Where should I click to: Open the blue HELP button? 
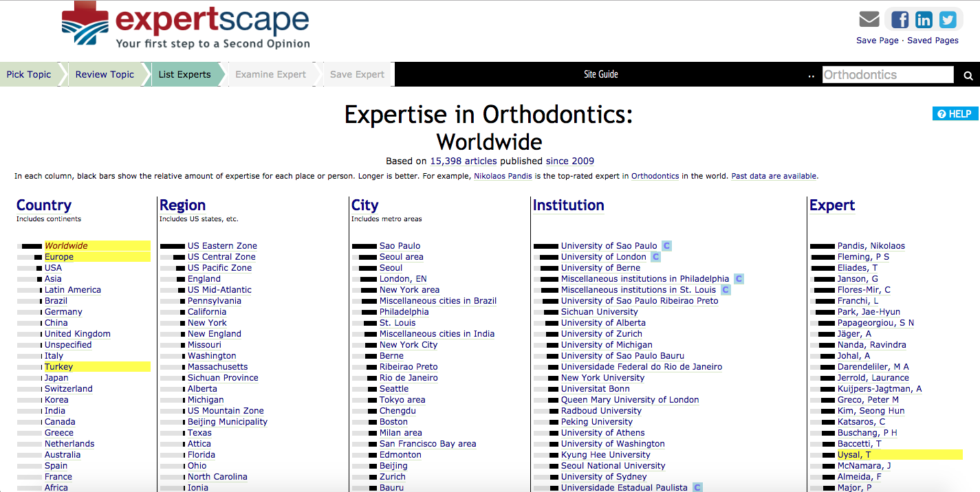(x=955, y=114)
